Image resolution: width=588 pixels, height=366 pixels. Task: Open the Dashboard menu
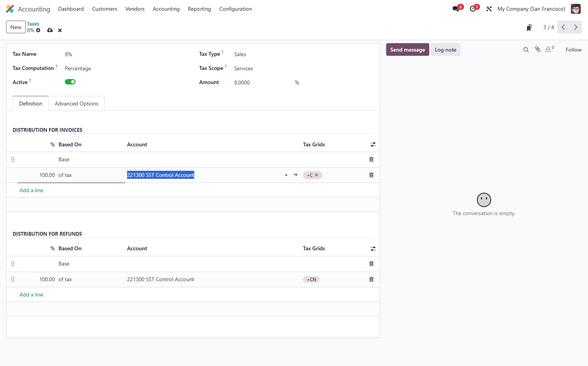[71, 9]
